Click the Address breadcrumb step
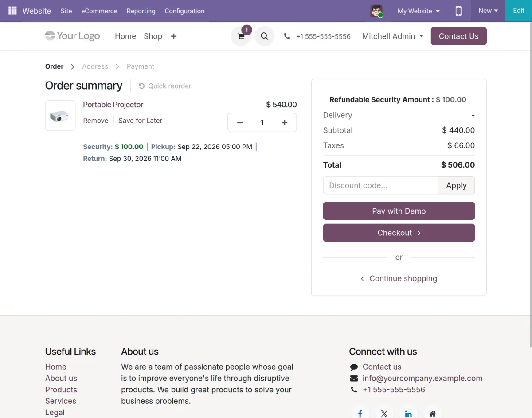 tap(95, 66)
